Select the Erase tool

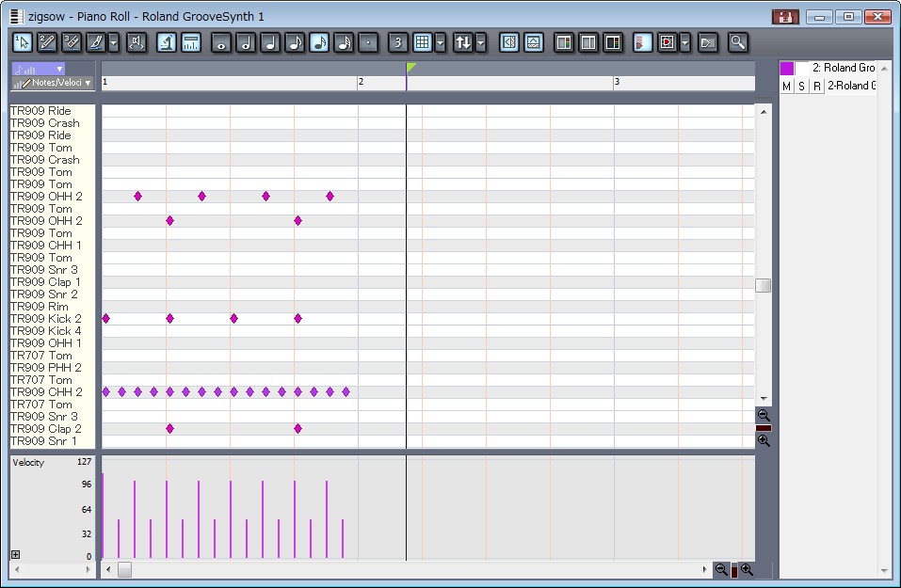click(72, 42)
